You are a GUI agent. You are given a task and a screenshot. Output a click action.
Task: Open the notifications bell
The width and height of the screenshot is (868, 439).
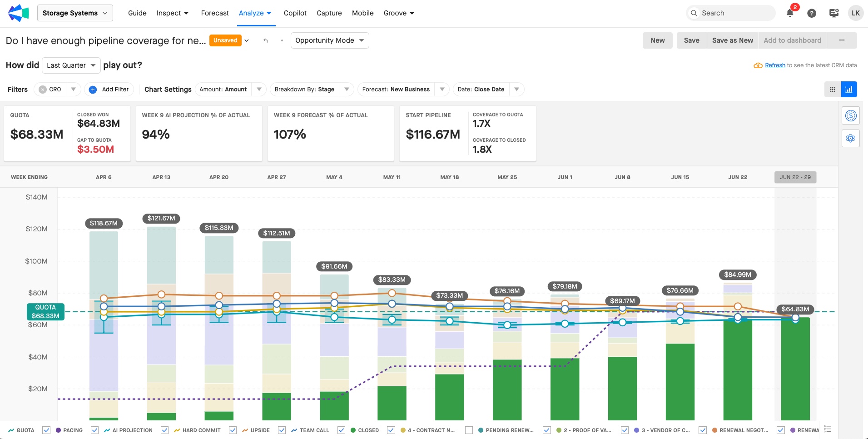tap(790, 13)
